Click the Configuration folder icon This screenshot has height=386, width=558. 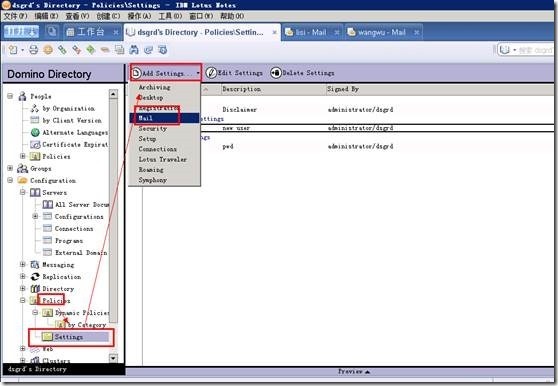point(22,180)
